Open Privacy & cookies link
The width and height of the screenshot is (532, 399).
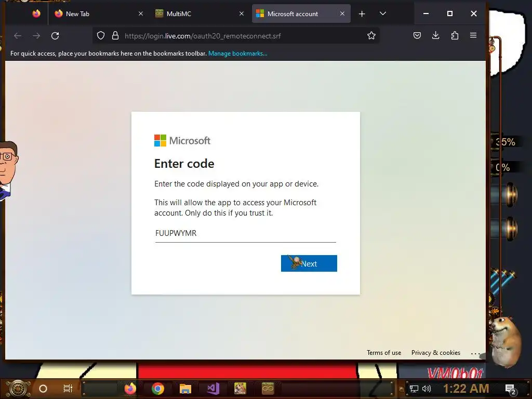(436, 353)
